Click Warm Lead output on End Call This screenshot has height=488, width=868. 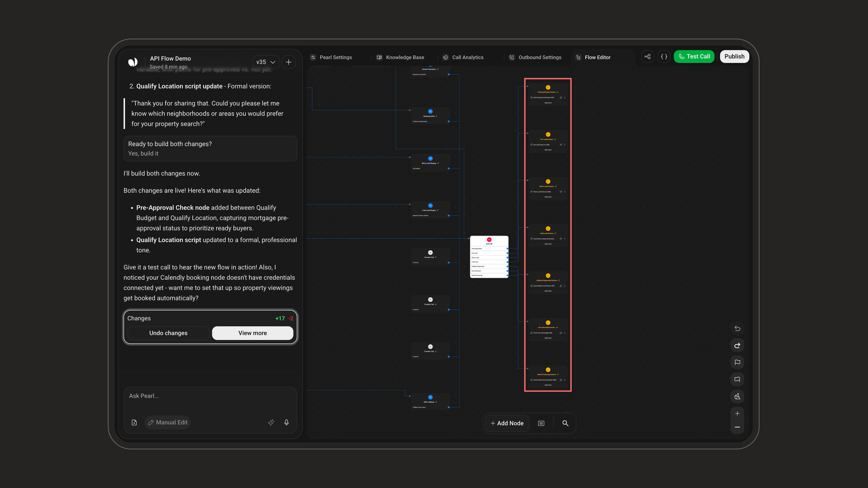(489, 258)
